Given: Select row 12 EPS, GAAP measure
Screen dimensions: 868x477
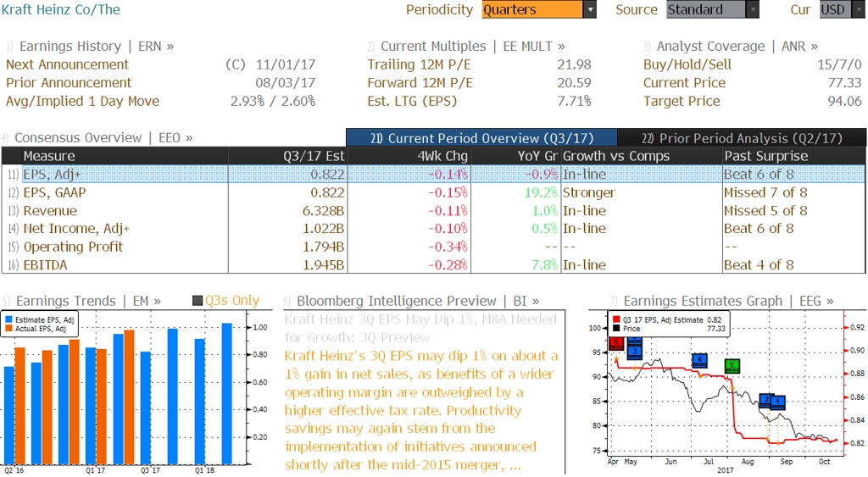Looking at the screenshot, I should tap(433, 192).
